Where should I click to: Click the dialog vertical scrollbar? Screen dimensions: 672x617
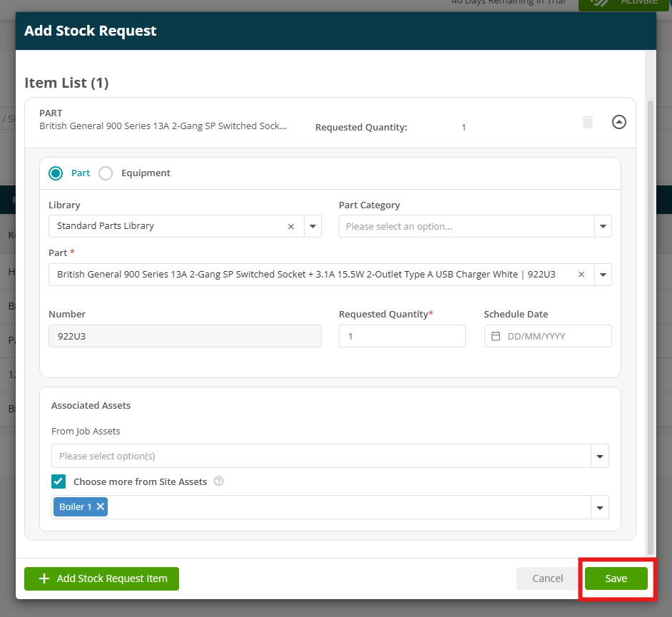[650, 328]
